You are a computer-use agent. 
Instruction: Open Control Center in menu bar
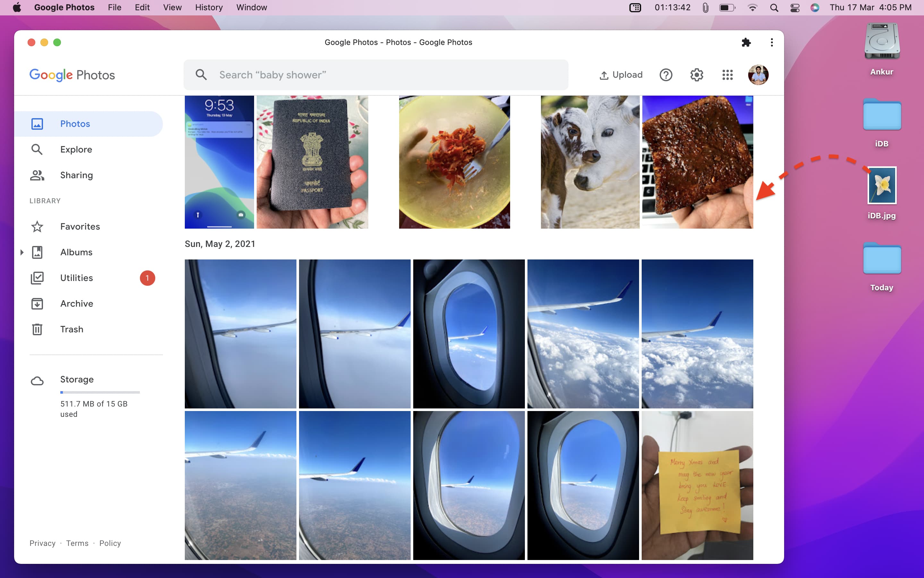[795, 7]
